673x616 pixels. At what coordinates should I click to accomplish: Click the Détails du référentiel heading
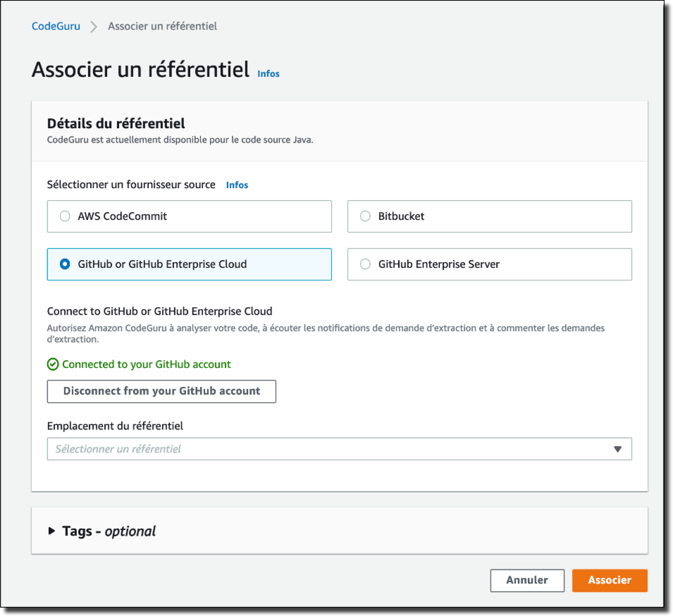click(x=116, y=124)
